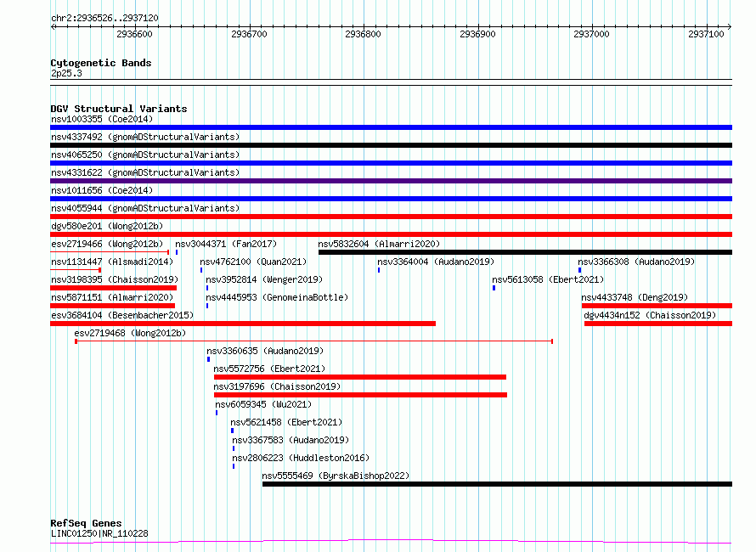756x552 pixels.
Task: Open dgv4434n152 (Chaisson2019) variant
Action: (x=650, y=315)
